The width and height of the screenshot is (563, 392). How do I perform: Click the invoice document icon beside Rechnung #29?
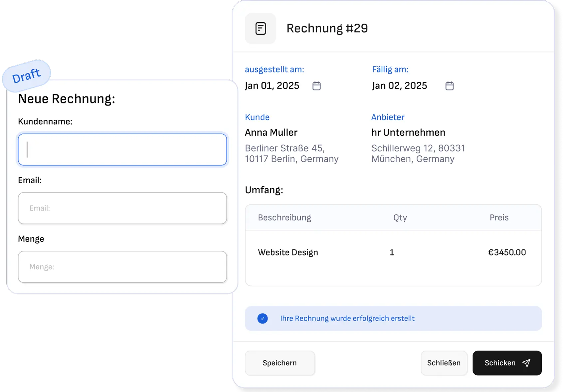[x=261, y=28]
